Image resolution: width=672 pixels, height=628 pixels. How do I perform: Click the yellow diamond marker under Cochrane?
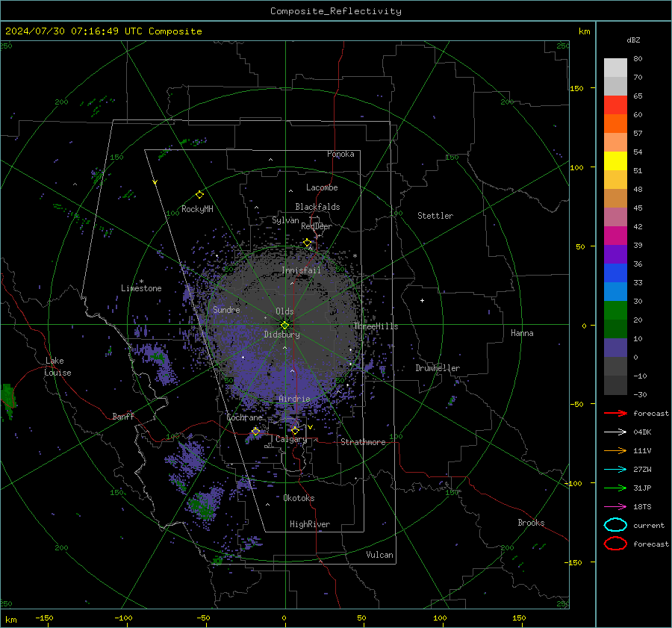point(255,432)
